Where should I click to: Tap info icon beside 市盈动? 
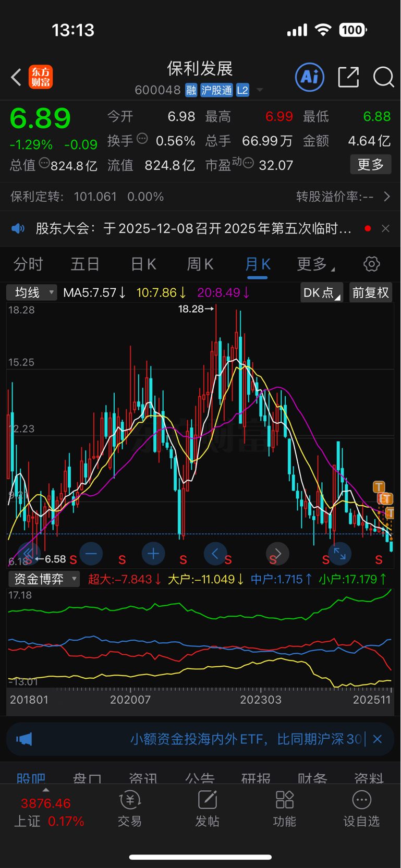tap(248, 163)
